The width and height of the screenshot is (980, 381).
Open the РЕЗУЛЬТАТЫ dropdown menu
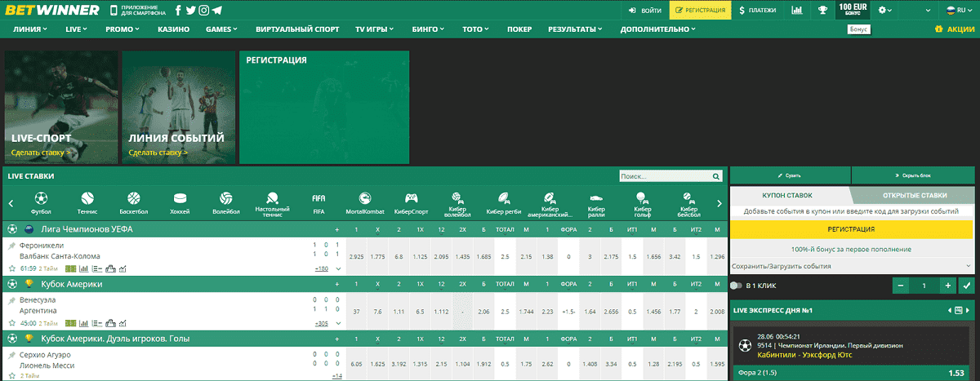(x=575, y=29)
